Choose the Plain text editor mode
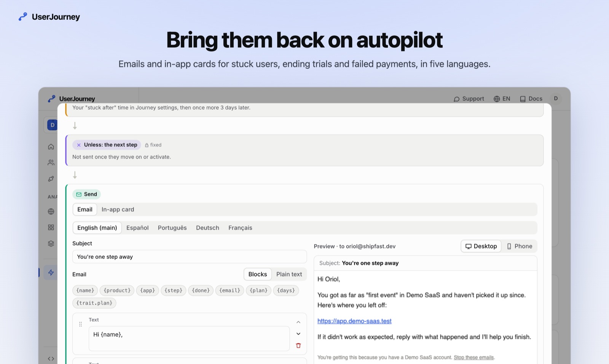Image resolution: width=609 pixels, height=364 pixels. [x=289, y=274]
